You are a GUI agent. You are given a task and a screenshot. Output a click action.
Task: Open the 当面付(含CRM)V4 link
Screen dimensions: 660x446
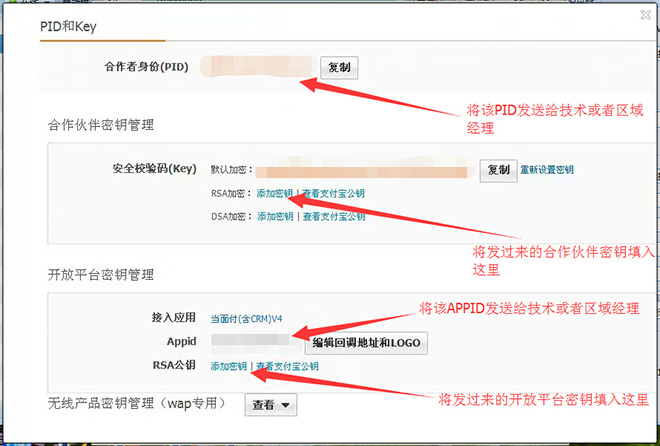pyautogui.click(x=246, y=319)
